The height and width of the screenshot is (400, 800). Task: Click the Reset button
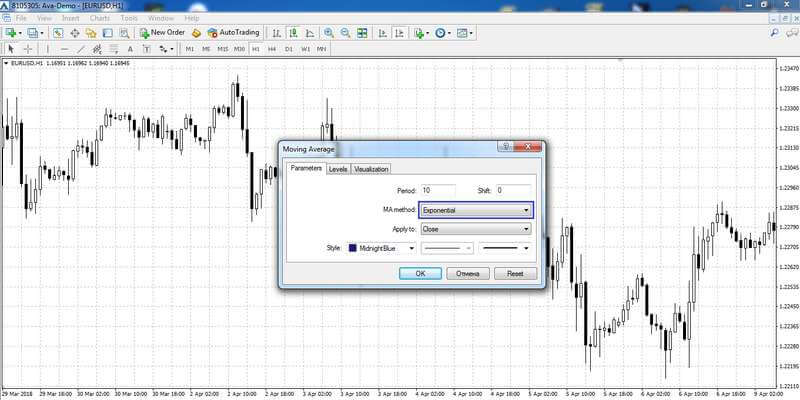(x=515, y=273)
